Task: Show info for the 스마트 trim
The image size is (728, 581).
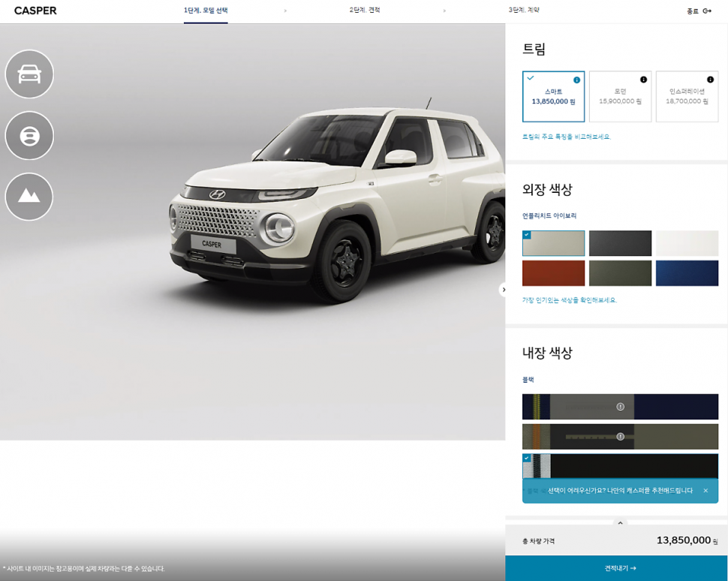Action: point(576,80)
